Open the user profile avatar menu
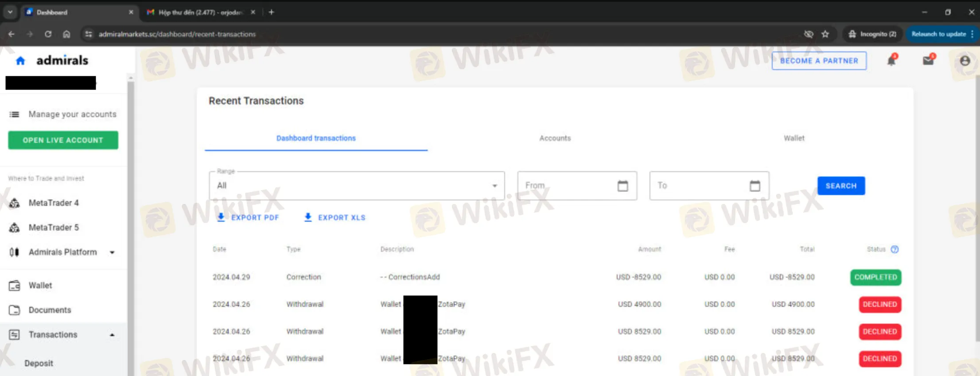Viewport: 980px width, 376px height. click(x=965, y=61)
